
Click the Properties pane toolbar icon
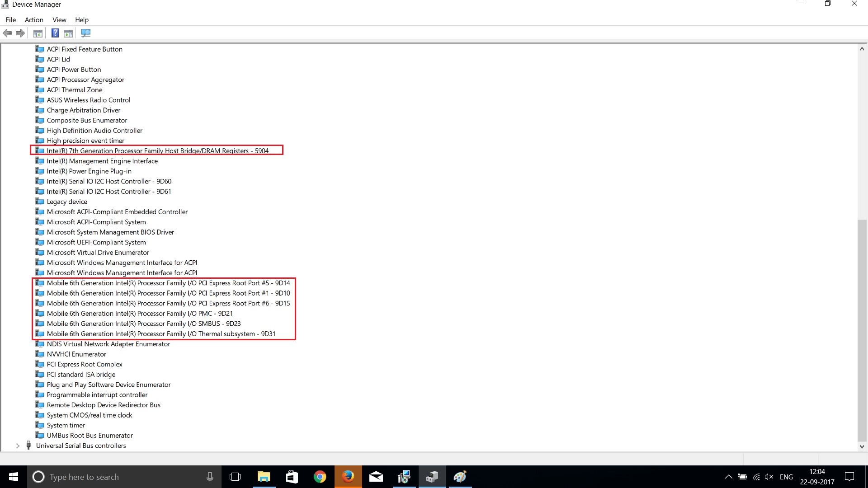68,33
